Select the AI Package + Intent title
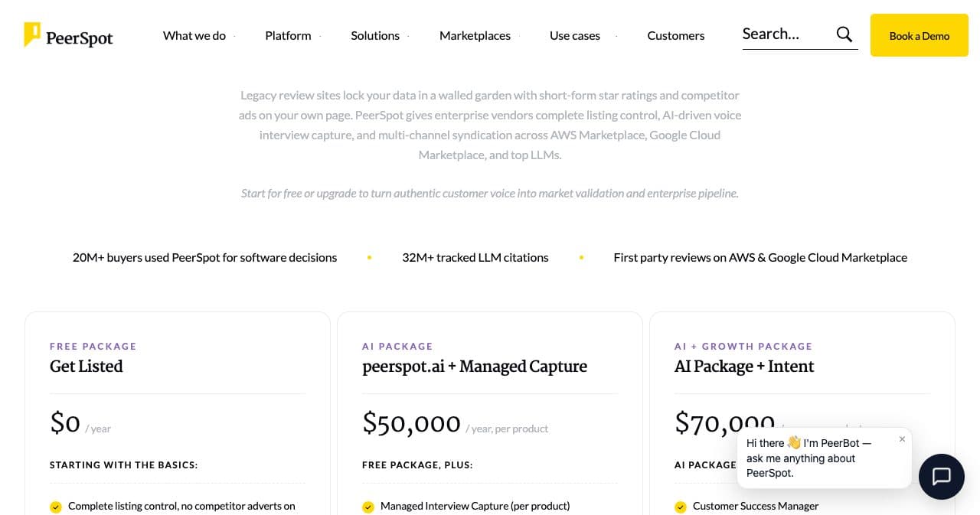Screen dimensions: 980x515 (744, 367)
